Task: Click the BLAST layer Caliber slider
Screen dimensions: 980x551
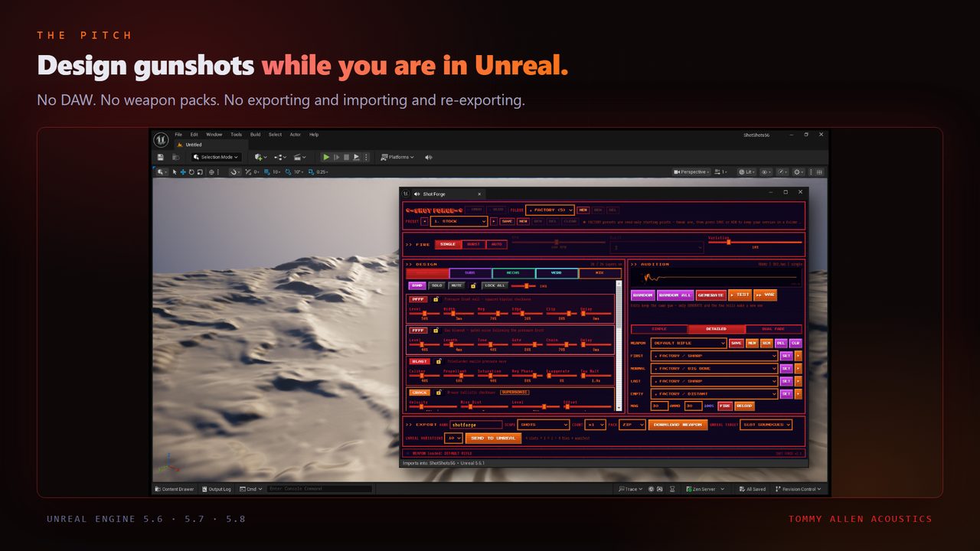Action: tap(423, 375)
